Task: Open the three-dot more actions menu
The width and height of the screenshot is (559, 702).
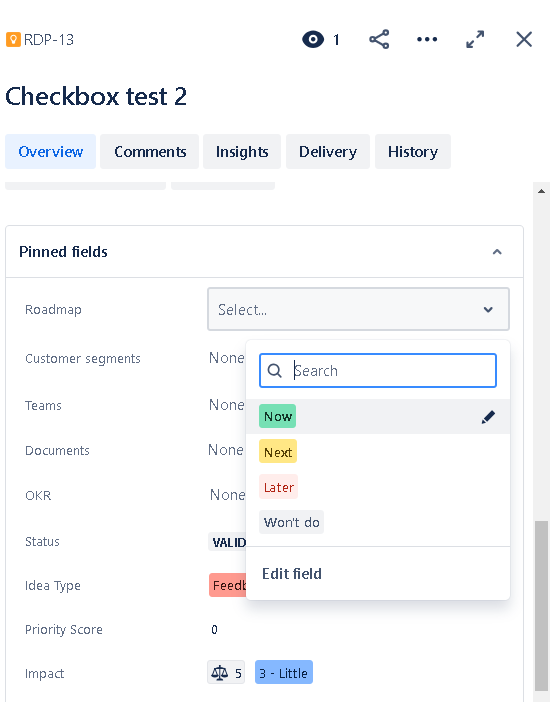Action: click(x=427, y=39)
